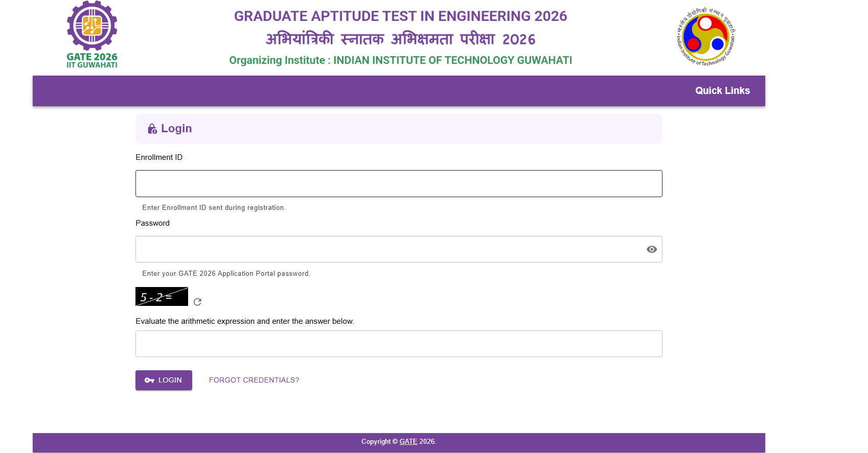The height and width of the screenshot is (453, 868).
Task: Click the Hindi title heading text
Action: 400,39
